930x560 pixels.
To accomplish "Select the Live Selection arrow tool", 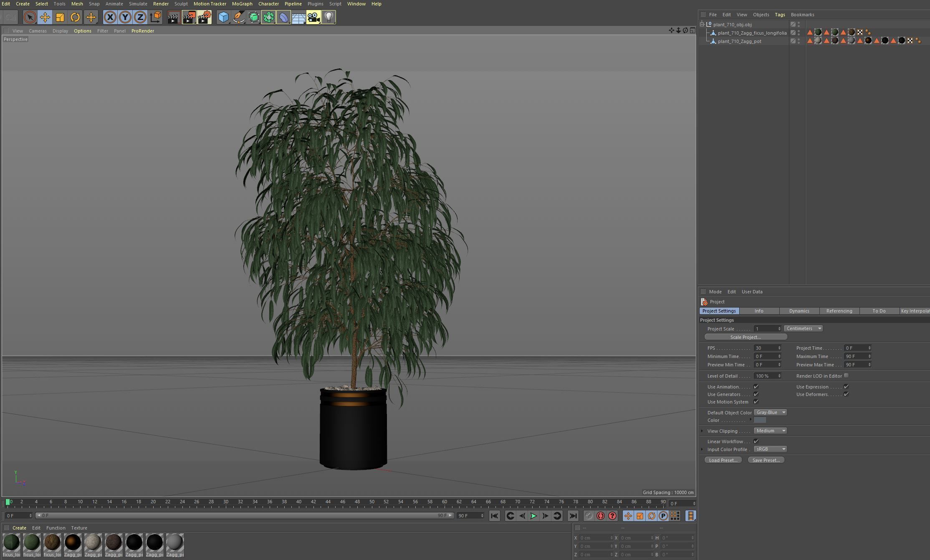I will [30, 17].
